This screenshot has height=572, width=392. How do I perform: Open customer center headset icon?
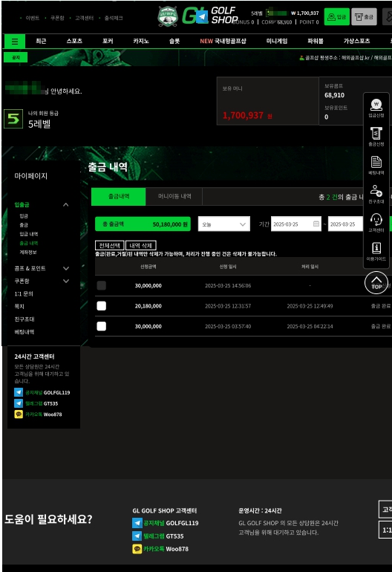pyautogui.click(x=376, y=223)
